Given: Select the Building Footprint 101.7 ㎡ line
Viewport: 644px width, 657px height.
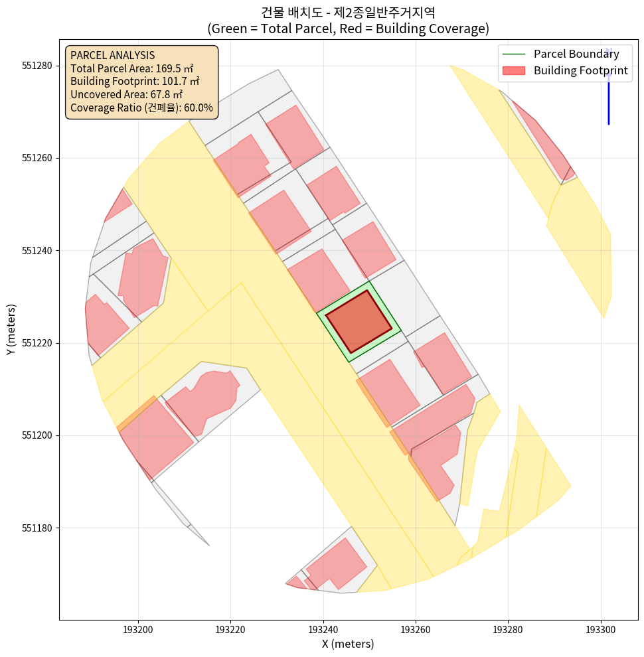Looking at the screenshot, I should tap(135, 82).
